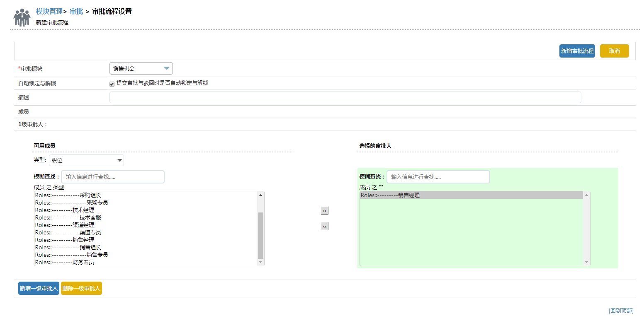Image resolution: width=644 pixels, height=316 pixels.
Task: Click the people group icon in header
Action: pyautogui.click(x=22, y=17)
